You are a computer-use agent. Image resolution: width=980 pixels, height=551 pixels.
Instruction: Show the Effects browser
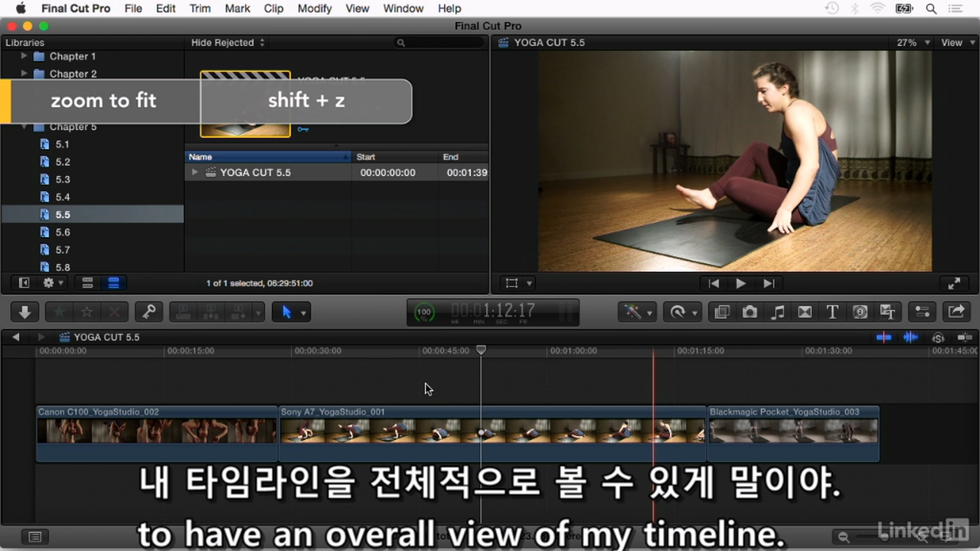click(x=721, y=311)
